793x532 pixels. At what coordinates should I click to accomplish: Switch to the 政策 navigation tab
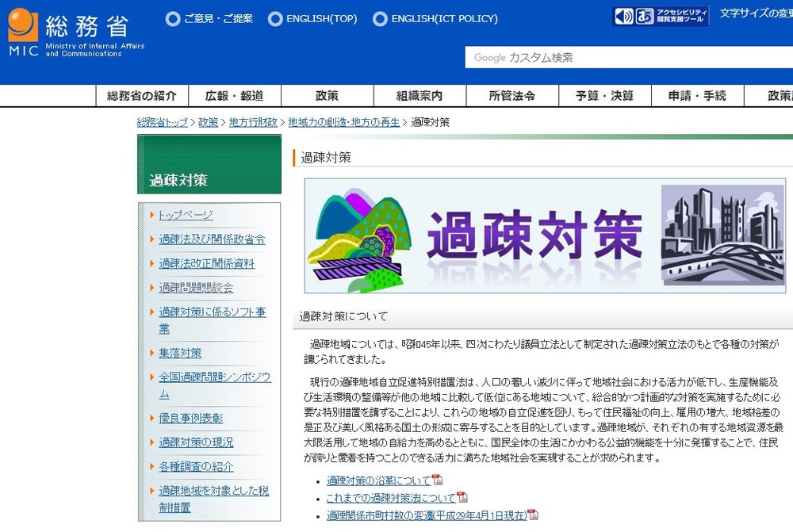pyautogui.click(x=327, y=95)
